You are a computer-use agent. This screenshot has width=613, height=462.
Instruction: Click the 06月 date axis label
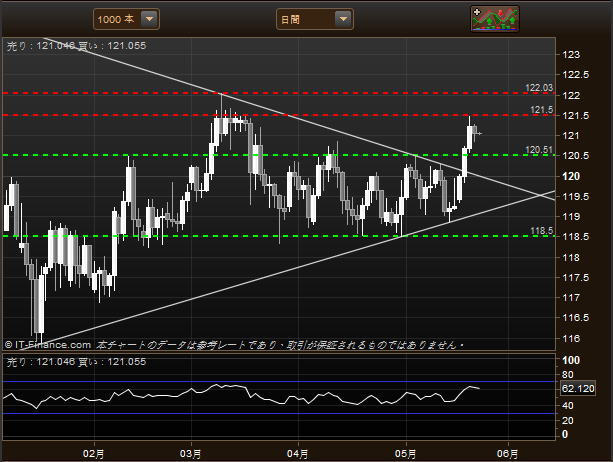coord(507,454)
